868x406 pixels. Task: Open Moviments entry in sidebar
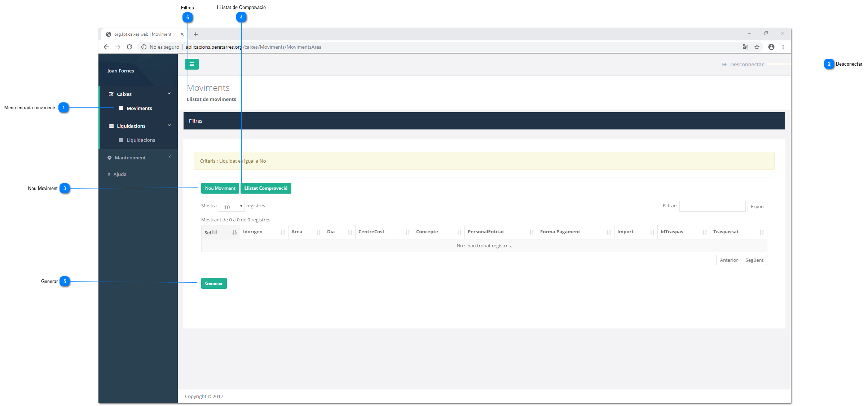pyautogui.click(x=139, y=108)
